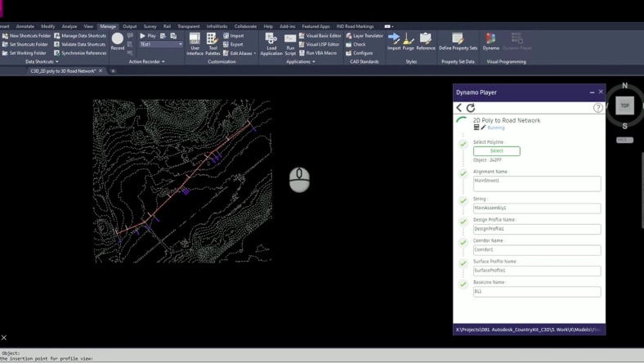Open Manage Data Shortcuts

(x=80, y=36)
